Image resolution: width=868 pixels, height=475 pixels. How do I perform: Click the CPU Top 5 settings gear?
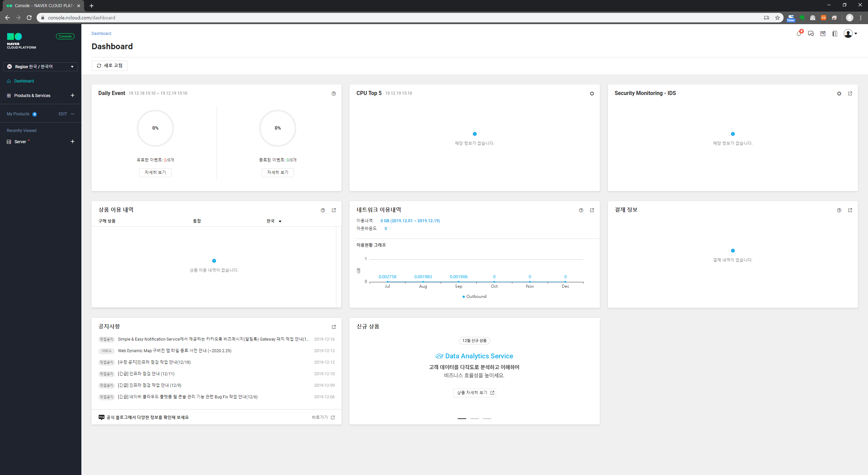click(x=592, y=94)
